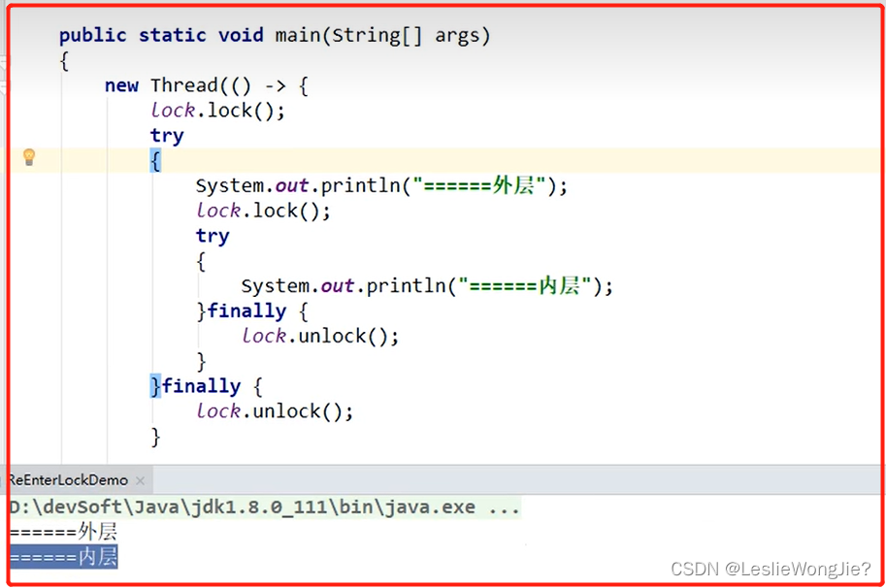
Task: Close the ReEnterLockDemo run tab
Action: point(140,480)
